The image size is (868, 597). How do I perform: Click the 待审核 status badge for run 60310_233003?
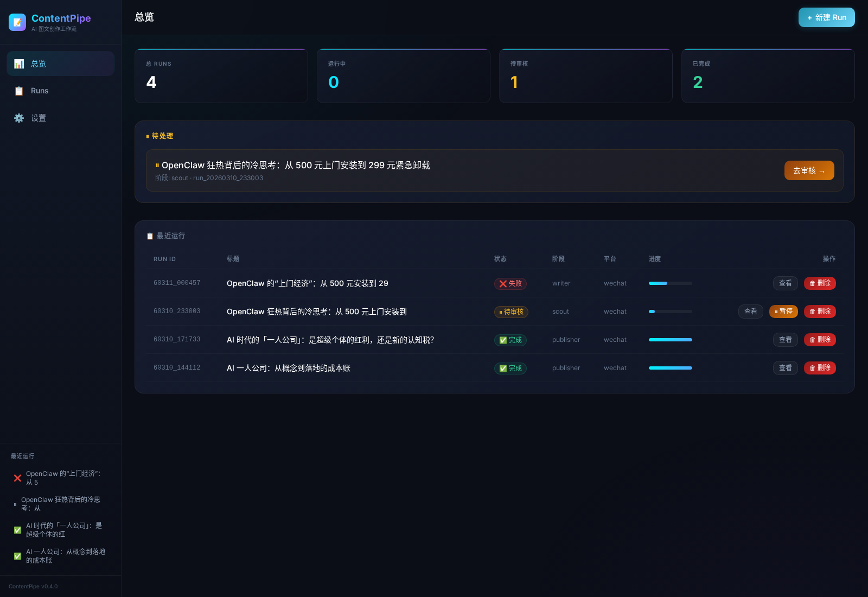click(510, 312)
